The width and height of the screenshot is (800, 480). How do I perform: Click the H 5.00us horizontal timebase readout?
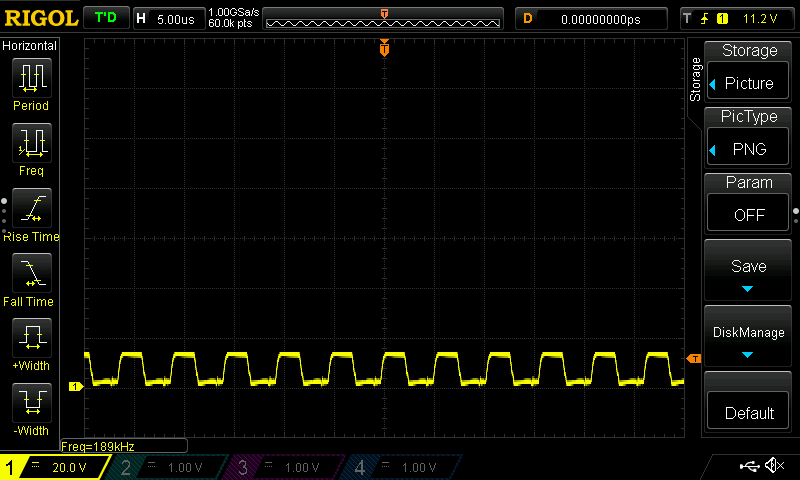click(x=168, y=19)
